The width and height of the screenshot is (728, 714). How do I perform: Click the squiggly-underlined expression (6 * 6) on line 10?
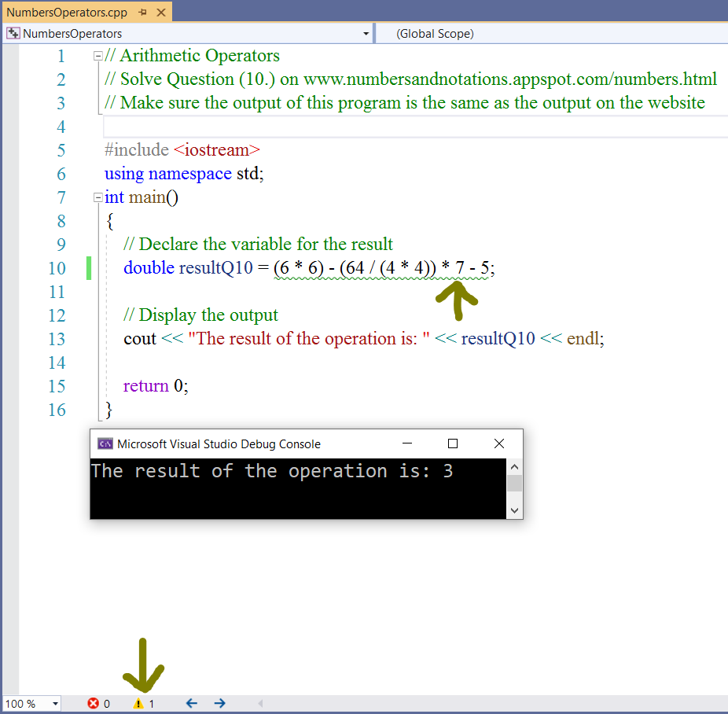click(299, 268)
